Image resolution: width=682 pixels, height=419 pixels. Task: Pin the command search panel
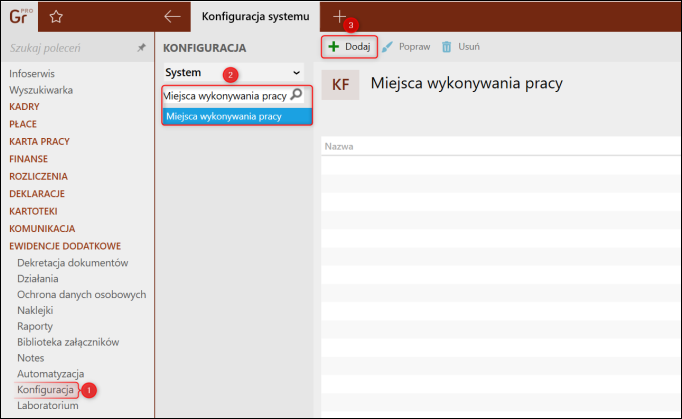141,47
